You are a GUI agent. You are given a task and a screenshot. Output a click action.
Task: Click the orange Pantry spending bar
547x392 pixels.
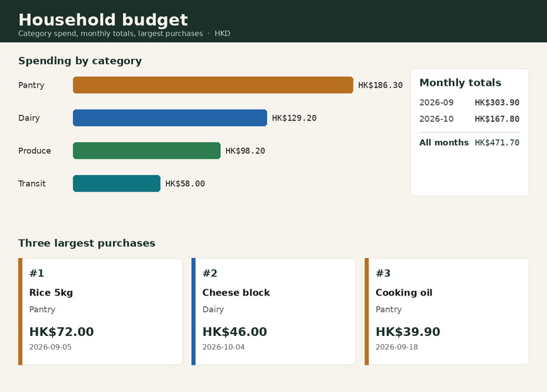click(213, 85)
